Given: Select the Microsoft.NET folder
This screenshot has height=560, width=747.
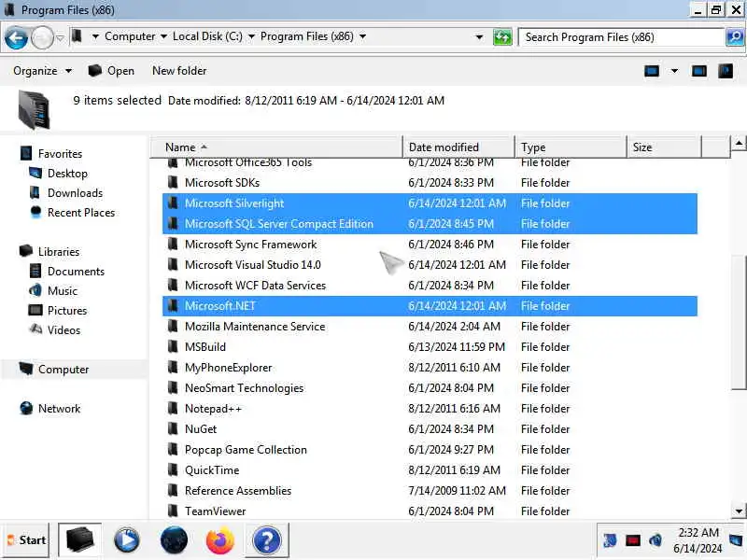Looking at the screenshot, I should tap(430, 306).
